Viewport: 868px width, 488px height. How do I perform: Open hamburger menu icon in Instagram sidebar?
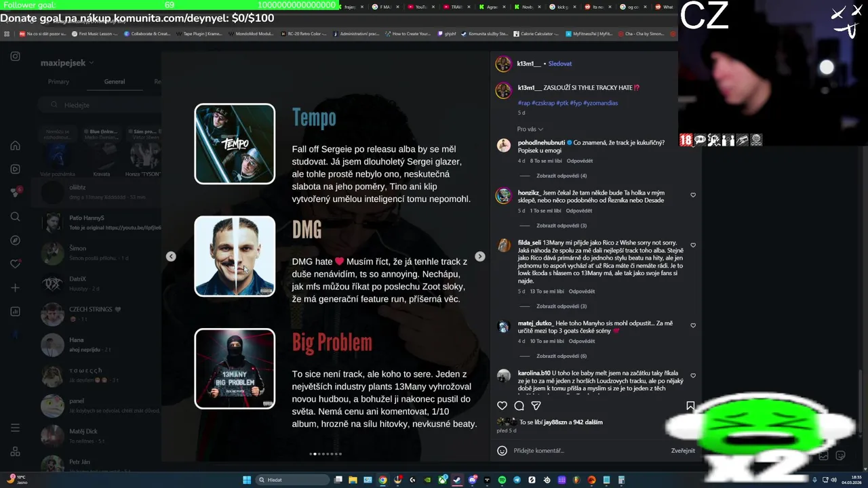click(x=15, y=428)
